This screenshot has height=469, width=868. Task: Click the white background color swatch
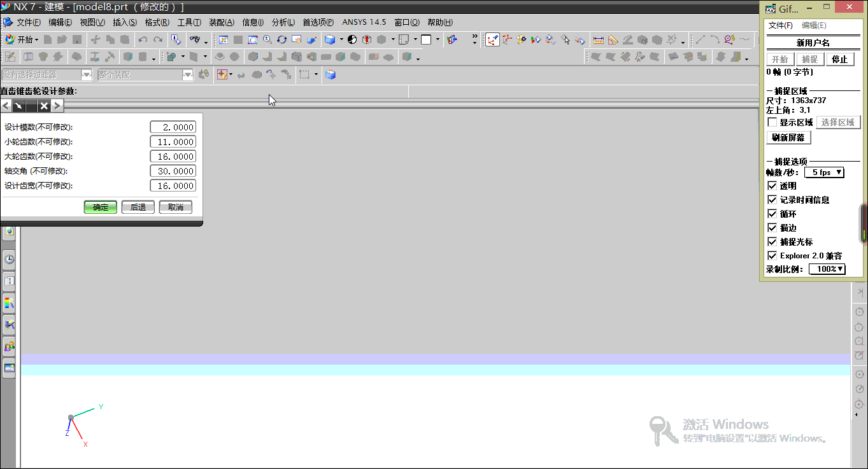(x=426, y=39)
